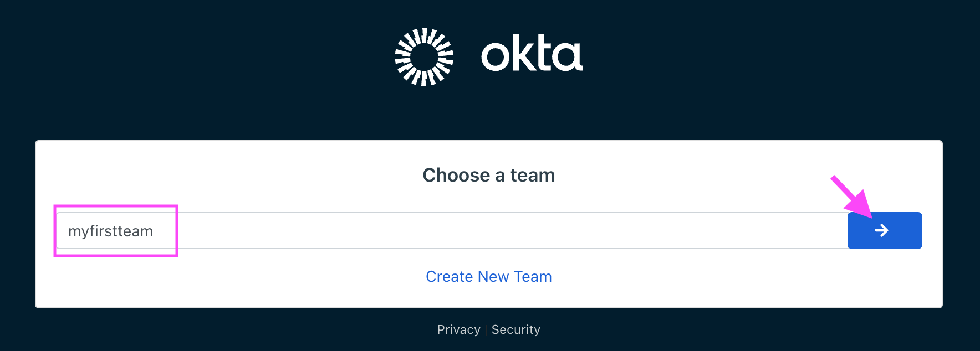The height and width of the screenshot is (351, 980).
Task: Click the Okta branding logo area
Action: [488, 55]
